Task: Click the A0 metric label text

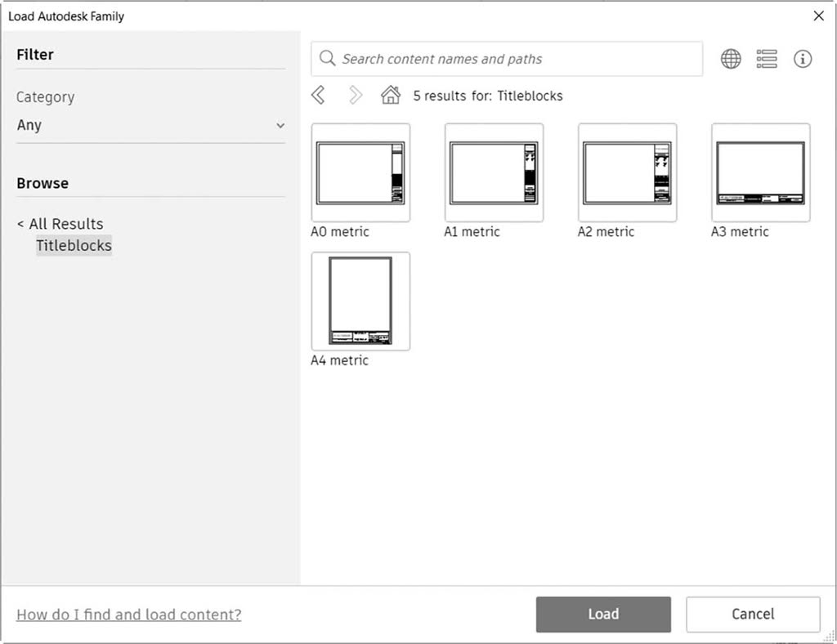Action: tap(340, 231)
